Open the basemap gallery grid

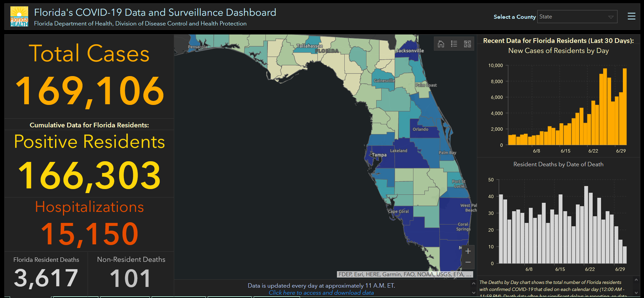click(x=467, y=44)
